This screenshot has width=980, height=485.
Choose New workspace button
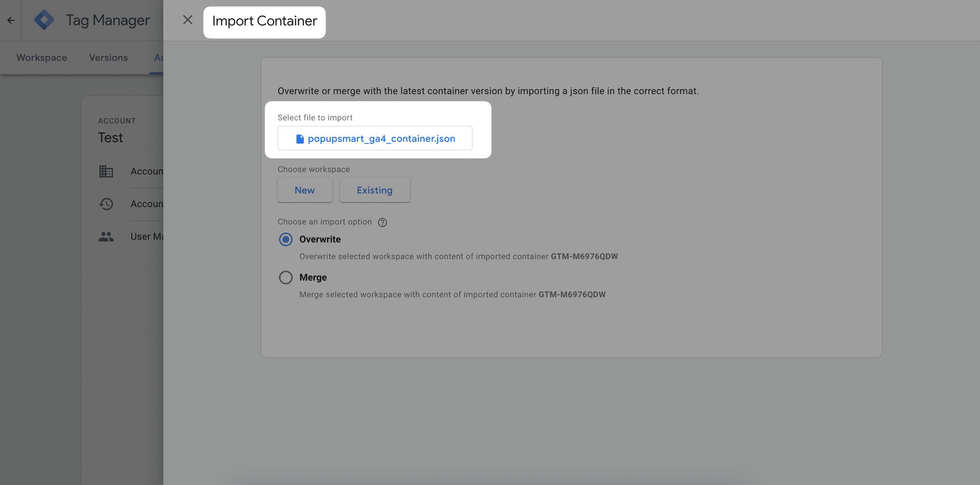pyautogui.click(x=305, y=190)
